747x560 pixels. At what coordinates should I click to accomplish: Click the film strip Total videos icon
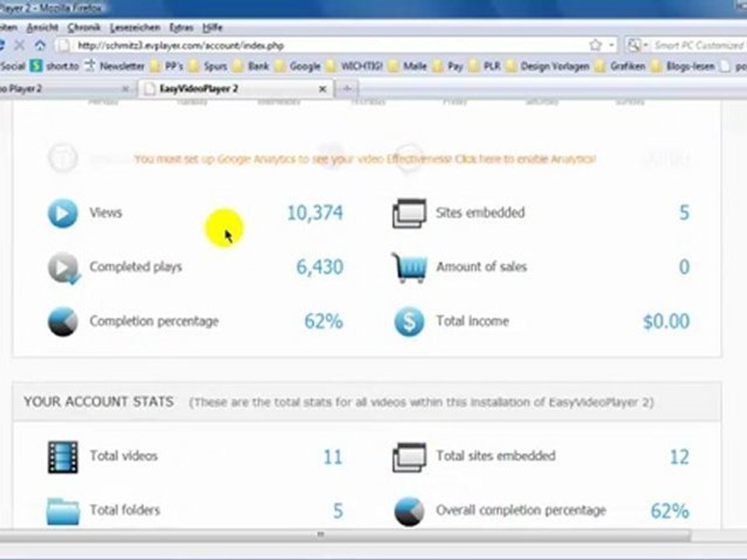click(x=62, y=457)
